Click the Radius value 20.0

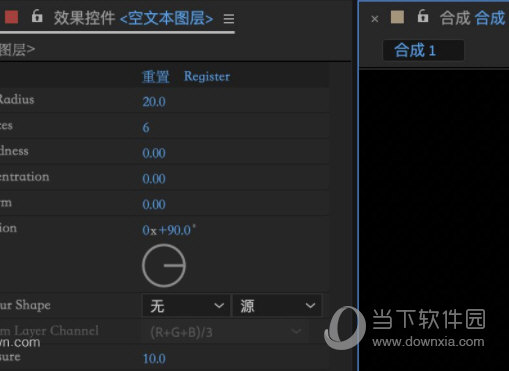pos(154,102)
